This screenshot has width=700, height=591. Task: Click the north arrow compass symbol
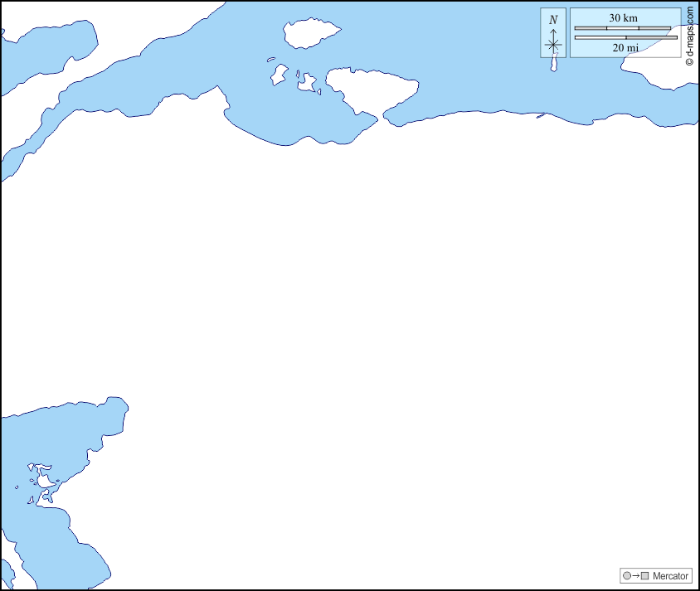(x=553, y=43)
